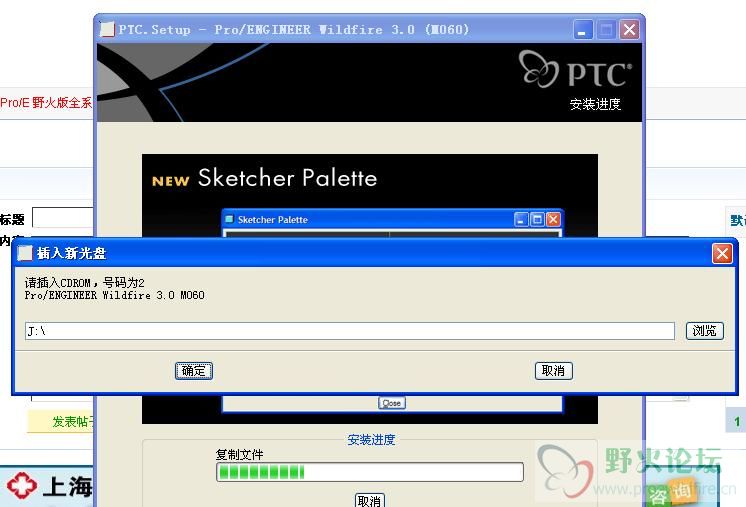Open folder browser with 浏览 button
The height and width of the screenshot is (507, 746).
705,331
